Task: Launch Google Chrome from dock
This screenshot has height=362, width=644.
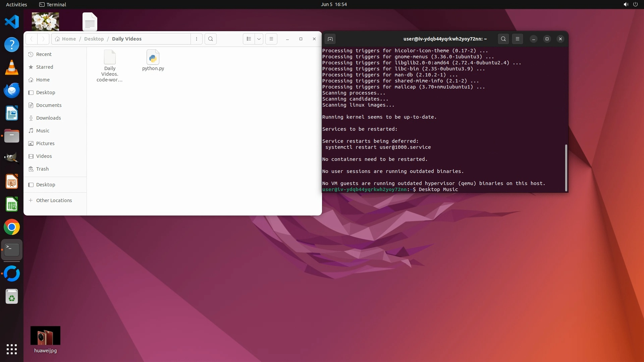Action: pos(12,227)
